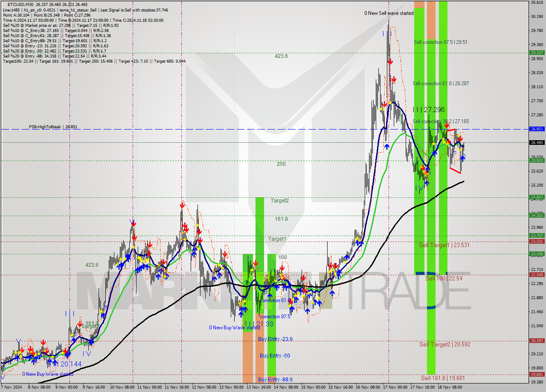Click the green 24.301 price tag
The image size is (546, 392).
pos(537,215)
